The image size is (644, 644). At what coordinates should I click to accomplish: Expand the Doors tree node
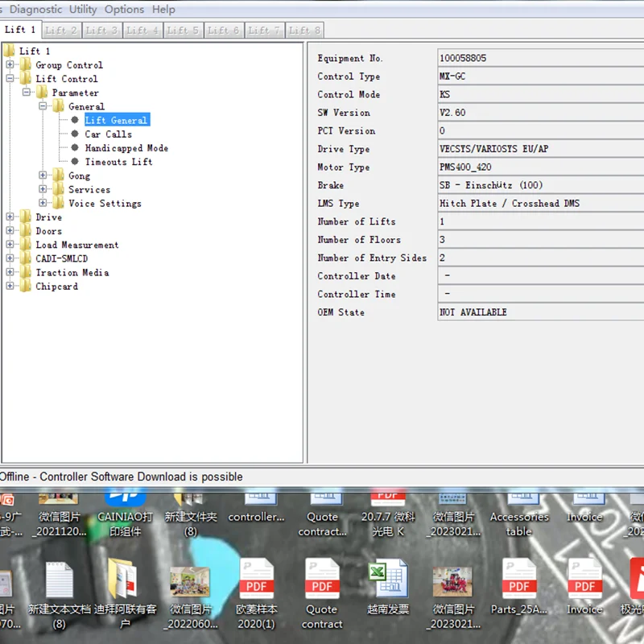10,231
